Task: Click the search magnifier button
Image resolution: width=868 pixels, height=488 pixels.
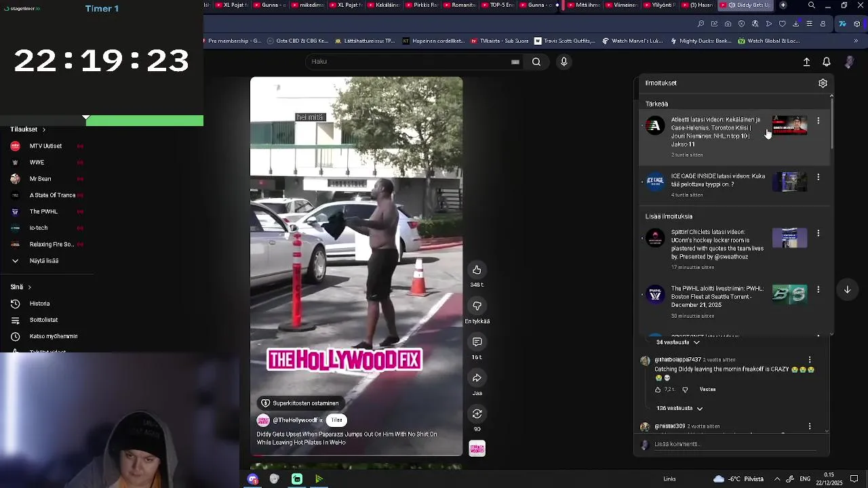Action: tap(536, 62)
